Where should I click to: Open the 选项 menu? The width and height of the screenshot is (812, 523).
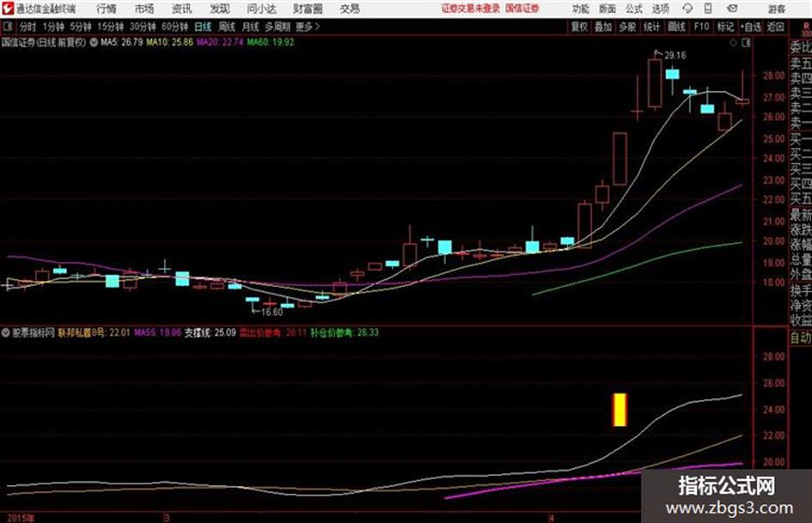[661, 9]
